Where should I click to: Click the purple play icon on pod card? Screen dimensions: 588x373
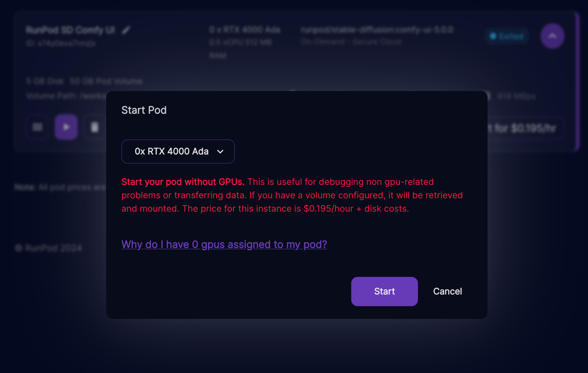pyautogui.click(x=66, y=127)
